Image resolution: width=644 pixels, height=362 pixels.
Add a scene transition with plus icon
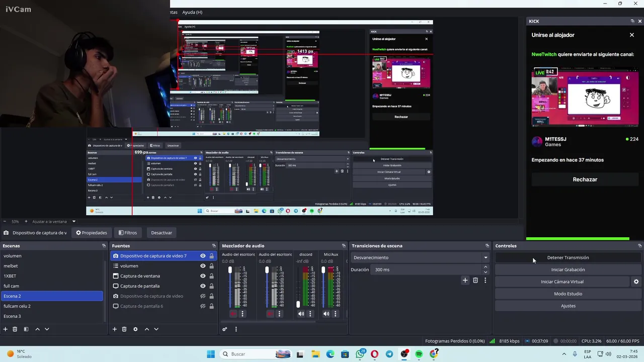(x=465, y=280)
